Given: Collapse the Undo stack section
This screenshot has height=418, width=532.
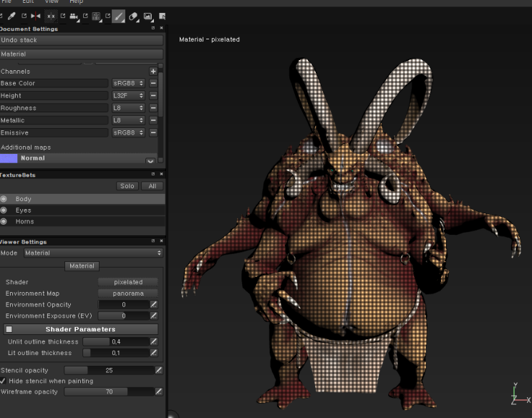Looking at the screenshot, I should pos(82,40).
